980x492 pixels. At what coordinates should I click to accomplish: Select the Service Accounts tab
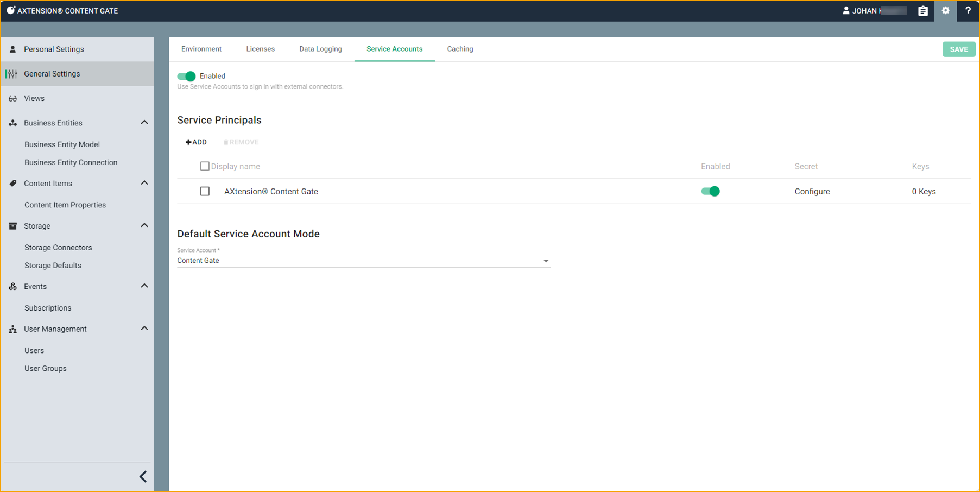pos(395,49)
